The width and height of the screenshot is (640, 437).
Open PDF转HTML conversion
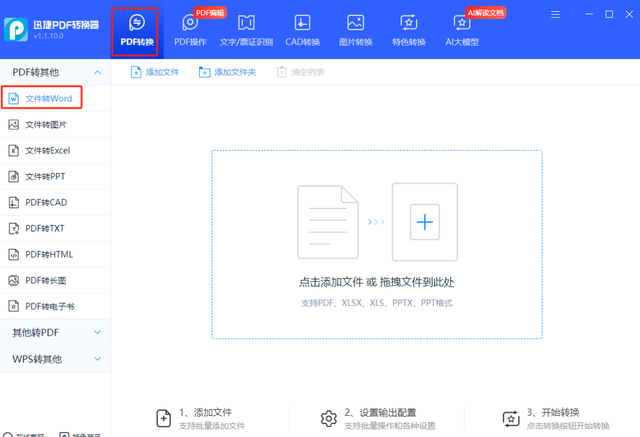(x=55, y=255)
